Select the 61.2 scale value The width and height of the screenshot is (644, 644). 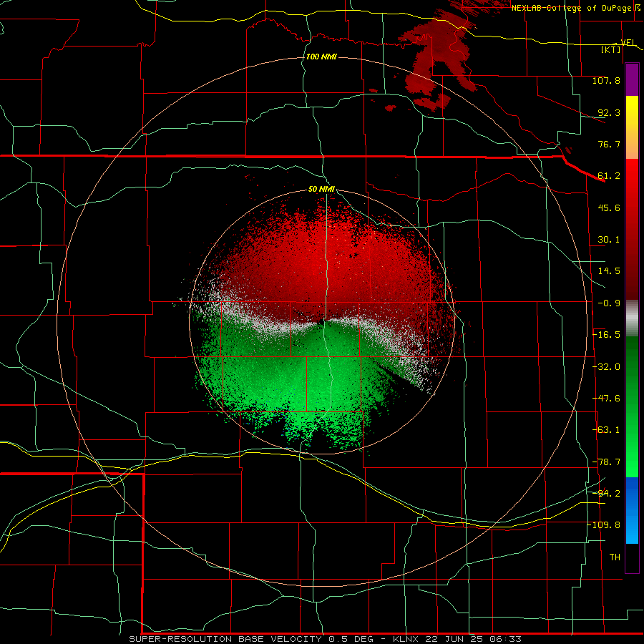tap(609, 176)
